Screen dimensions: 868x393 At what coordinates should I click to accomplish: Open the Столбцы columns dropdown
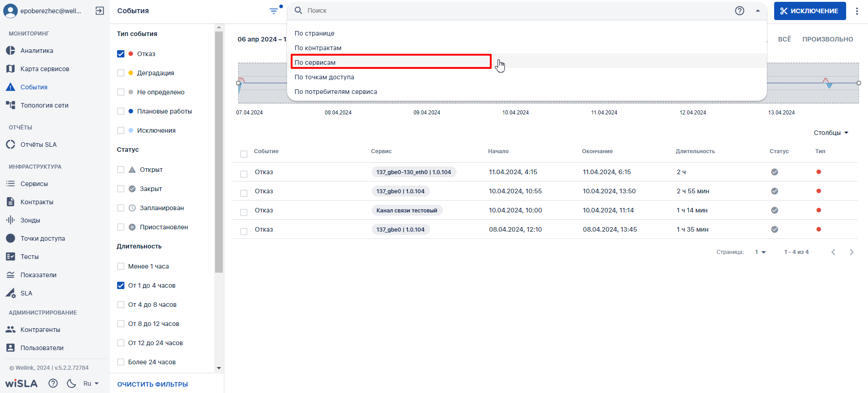click(831, 133)
